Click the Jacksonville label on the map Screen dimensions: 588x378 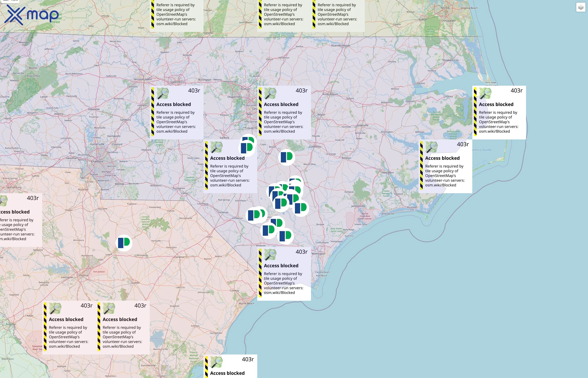(x=358, y=206)
